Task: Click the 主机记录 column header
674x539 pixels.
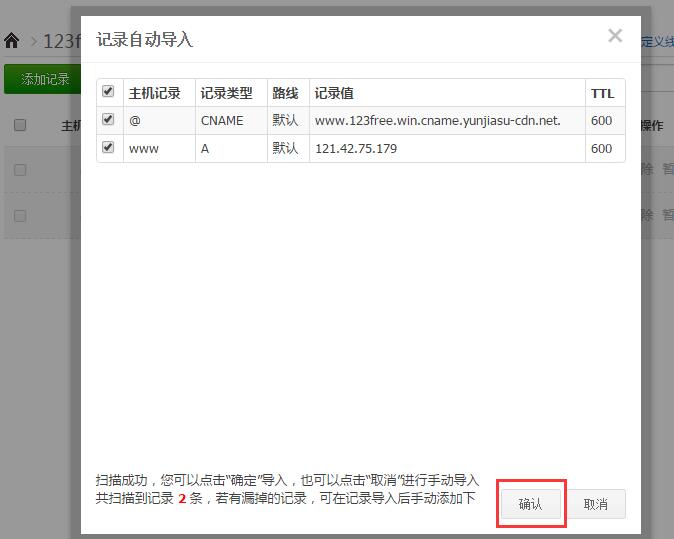Action: point(155,93)
